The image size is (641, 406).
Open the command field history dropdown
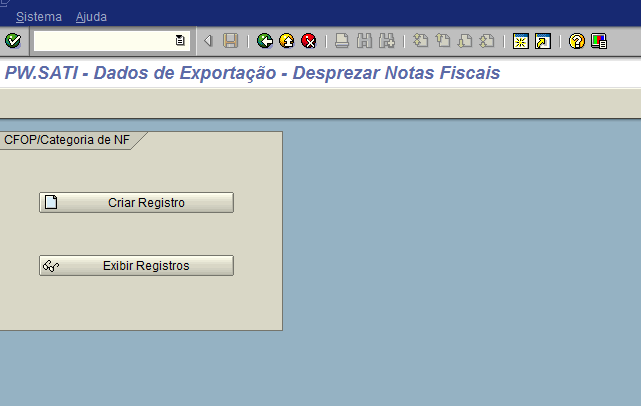pyautogui.click(x=180, y=40)
